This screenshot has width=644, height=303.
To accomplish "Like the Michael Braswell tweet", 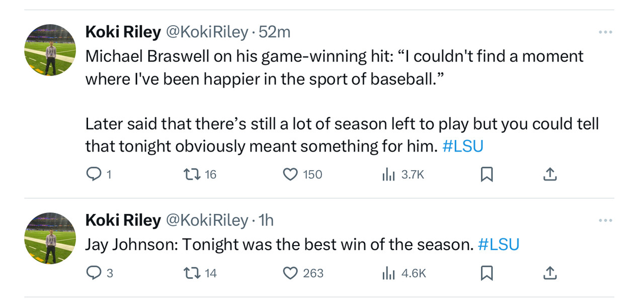I will coord(290,174).
